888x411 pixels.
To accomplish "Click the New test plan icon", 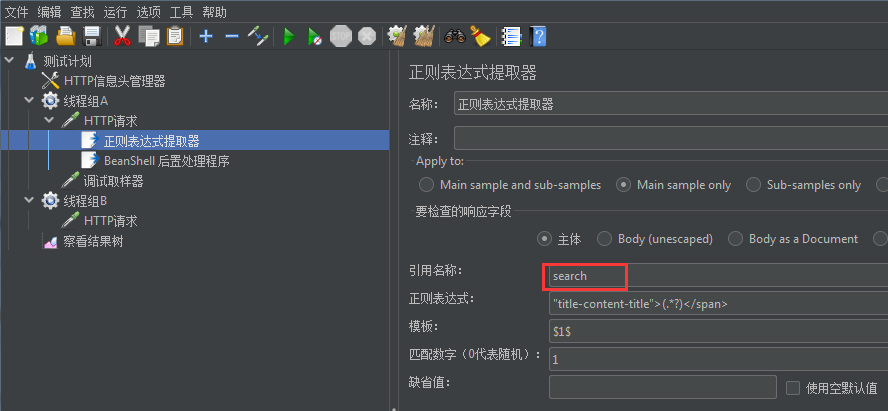I will point(14,37).
